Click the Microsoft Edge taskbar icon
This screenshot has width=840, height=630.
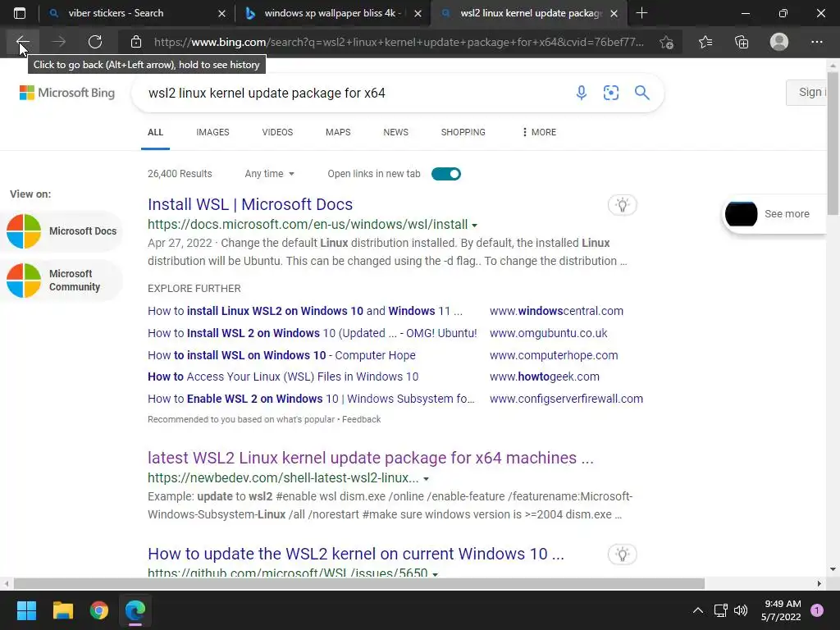[x=135, y=610]
